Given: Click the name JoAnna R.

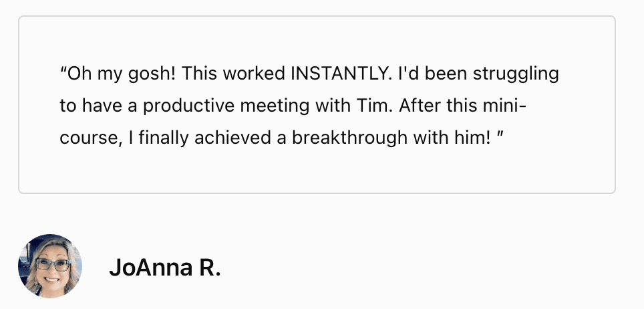Looking at the screenshot, I should [x=164, y=268].
